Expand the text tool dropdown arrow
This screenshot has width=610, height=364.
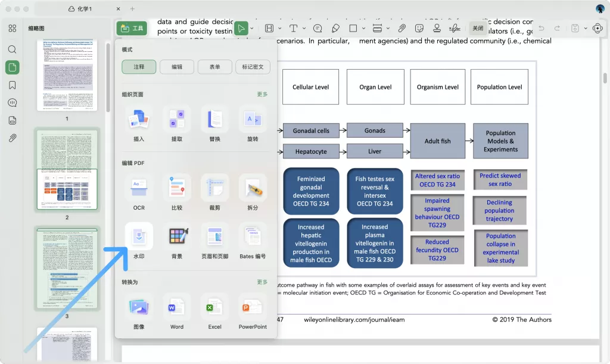coord(304,28)
